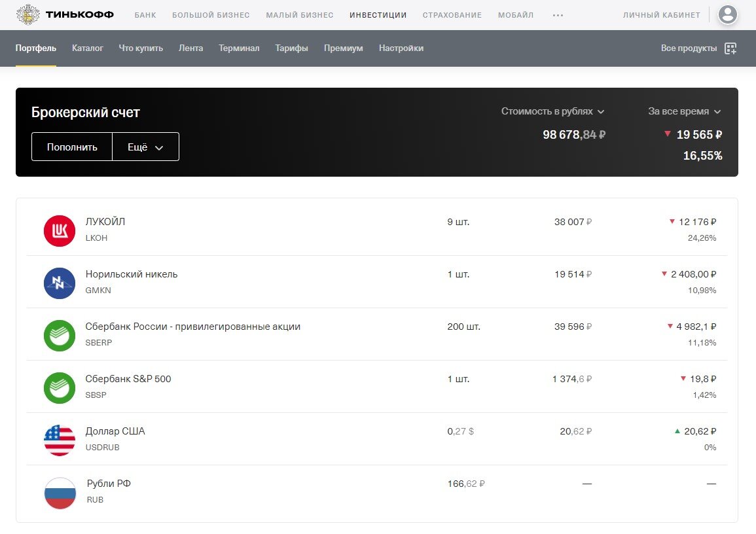The width and height of the screenshot is (756, 534).
Task: Click the Russian flag icon for RUB
Action: pos(60,493)
